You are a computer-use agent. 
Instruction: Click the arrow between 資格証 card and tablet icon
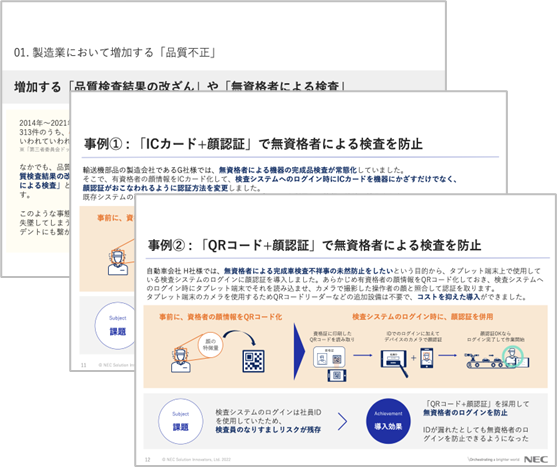point(363,355)
